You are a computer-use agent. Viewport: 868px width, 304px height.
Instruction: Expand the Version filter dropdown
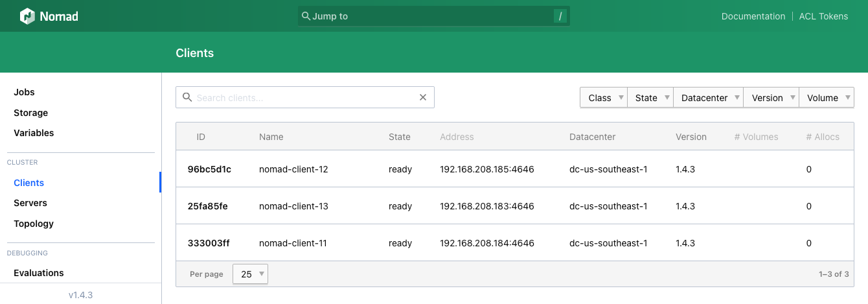(x=771, y=98)
